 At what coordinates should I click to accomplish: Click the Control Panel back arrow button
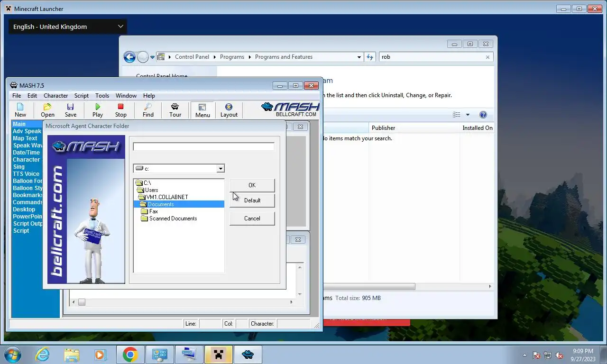(129, 57)
